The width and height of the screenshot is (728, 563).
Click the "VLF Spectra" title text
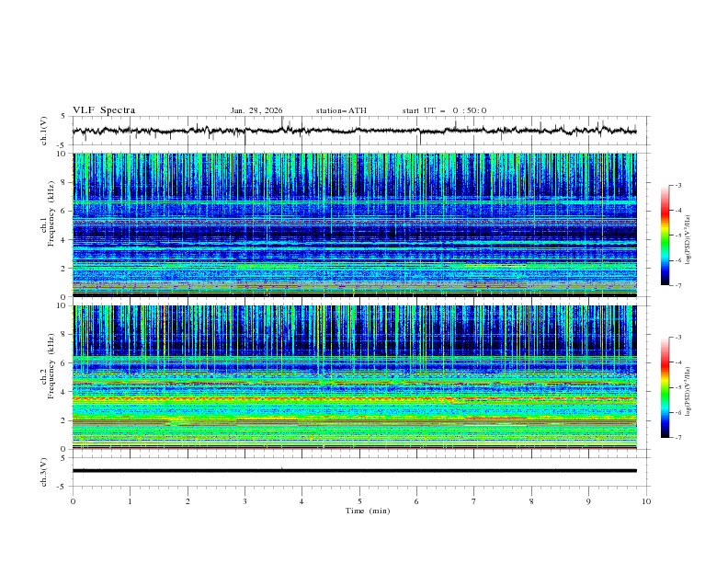tap(104, 110)
